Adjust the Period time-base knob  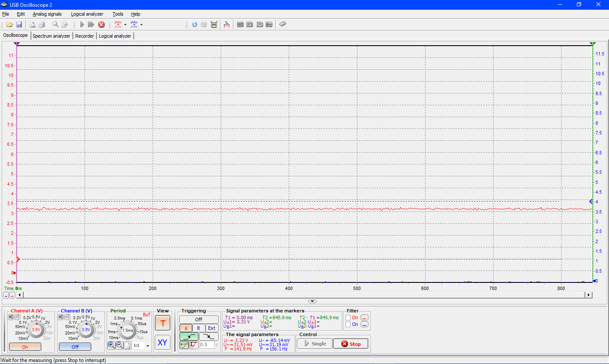pyautogui.click(x=127, y=331)
